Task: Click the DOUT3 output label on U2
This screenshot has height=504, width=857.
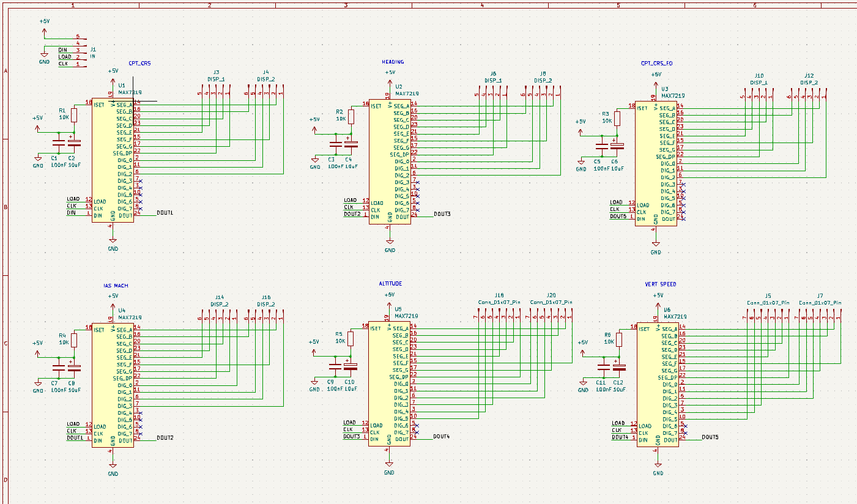Action: [442, 214]
